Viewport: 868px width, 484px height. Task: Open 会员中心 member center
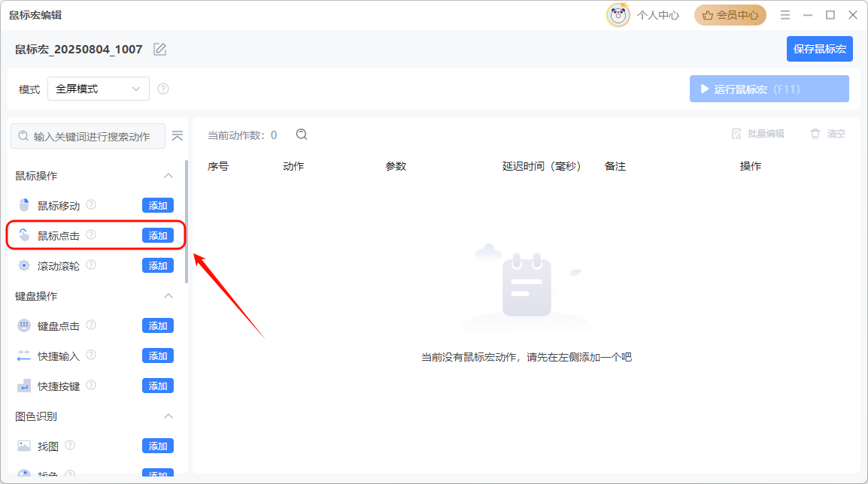pyautogui.click(x=730, y=15)
